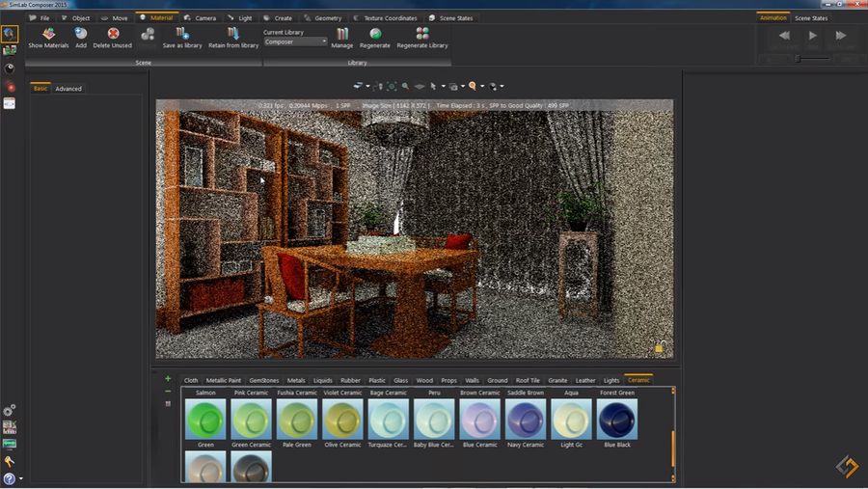Click the Retain from library icon
This screenshot has height=489, width=868.
[x=234, y=35]
